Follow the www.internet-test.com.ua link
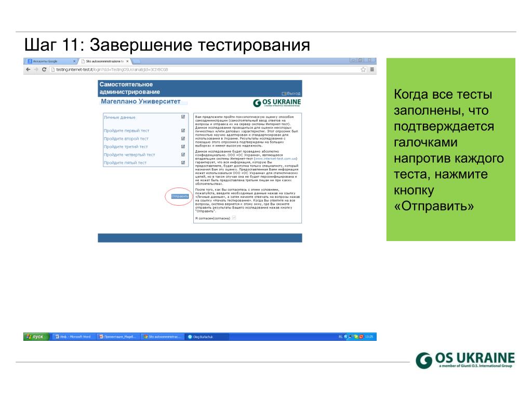The height and width of the screenshot is (399, 532). 275,158
